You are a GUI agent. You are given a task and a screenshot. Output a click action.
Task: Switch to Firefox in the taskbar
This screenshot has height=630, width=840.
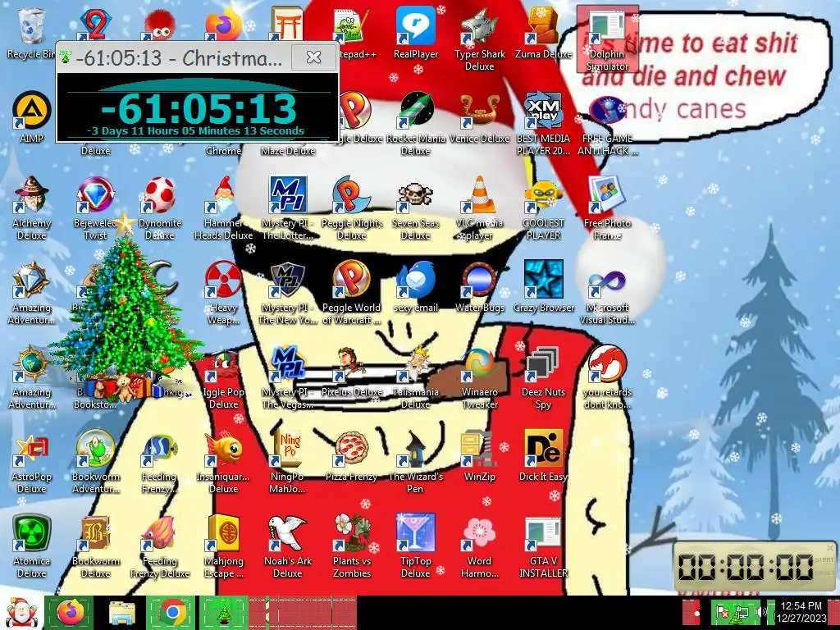pyautogui.click(x=71, y=612)
